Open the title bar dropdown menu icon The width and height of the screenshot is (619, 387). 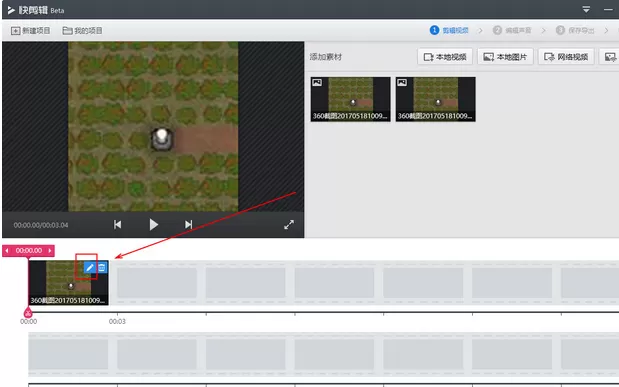pos(586,9)
